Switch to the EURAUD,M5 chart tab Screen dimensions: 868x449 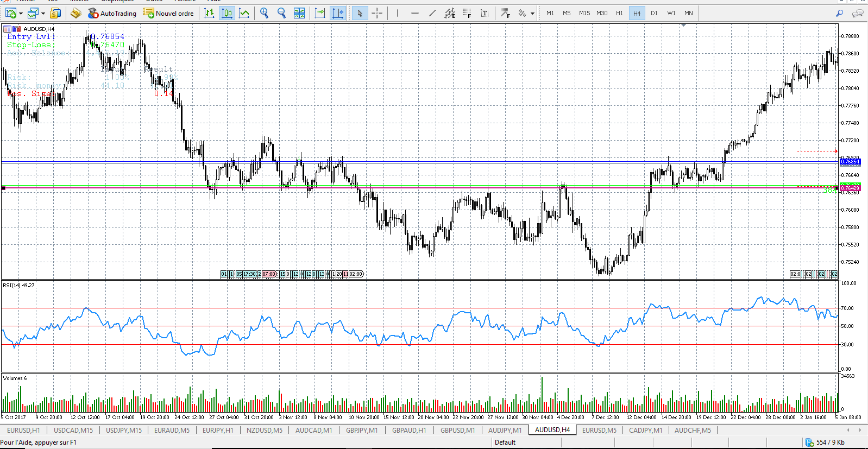172,430
